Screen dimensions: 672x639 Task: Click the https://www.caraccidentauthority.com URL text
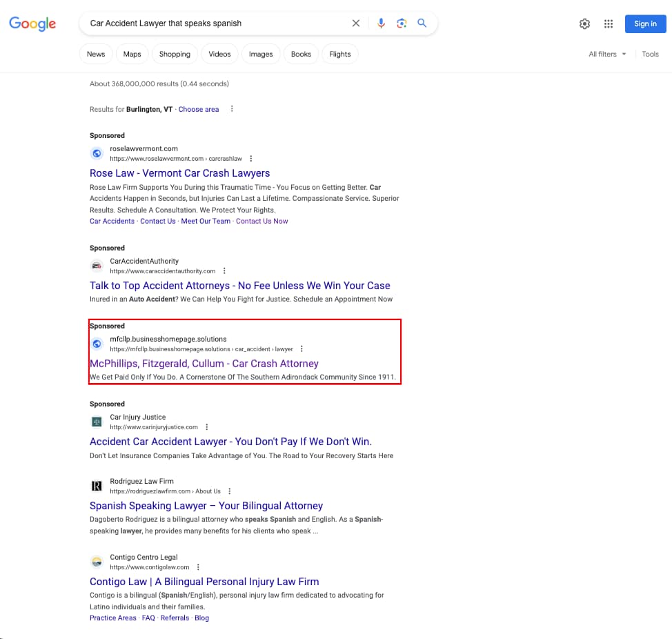[162, 271]
